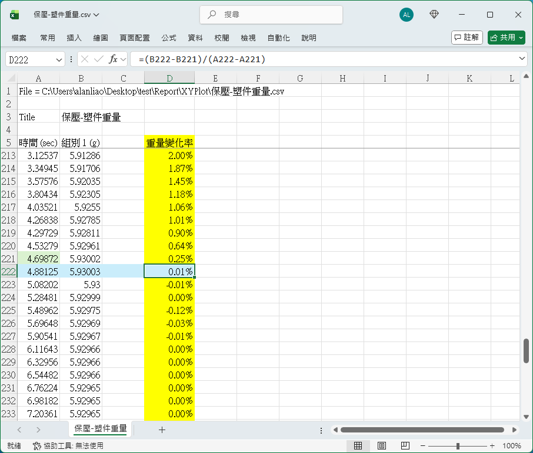Select all cells corner triangle

point(11,78)
